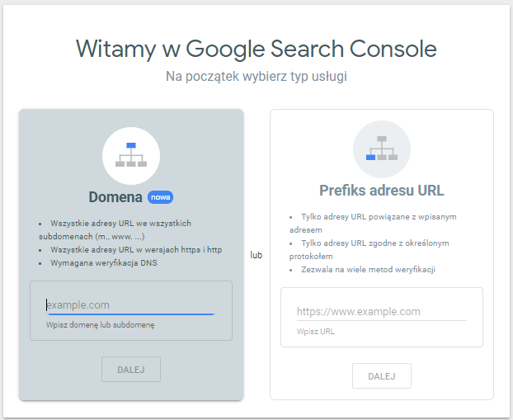Click the blue 'nowa' badge

click(160, 197)
